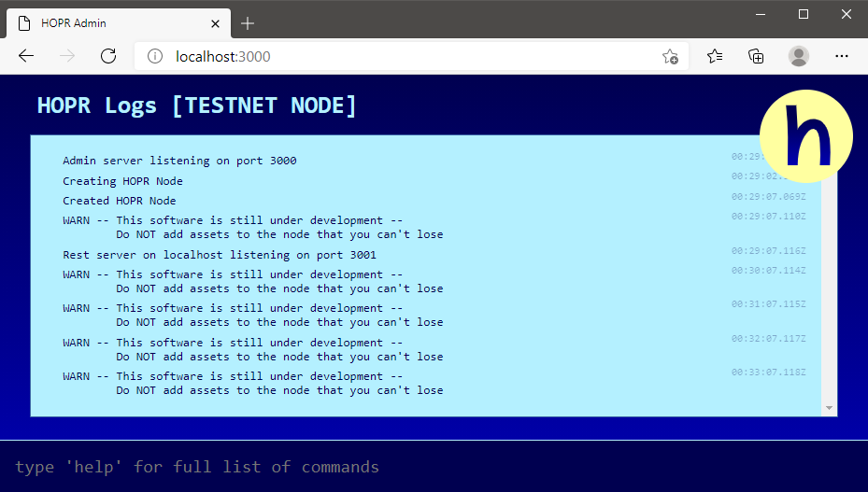Open Settings and more ellipsis menu
Screen dimensions: 868x492
pyautogui.click(x=842, y=56)
